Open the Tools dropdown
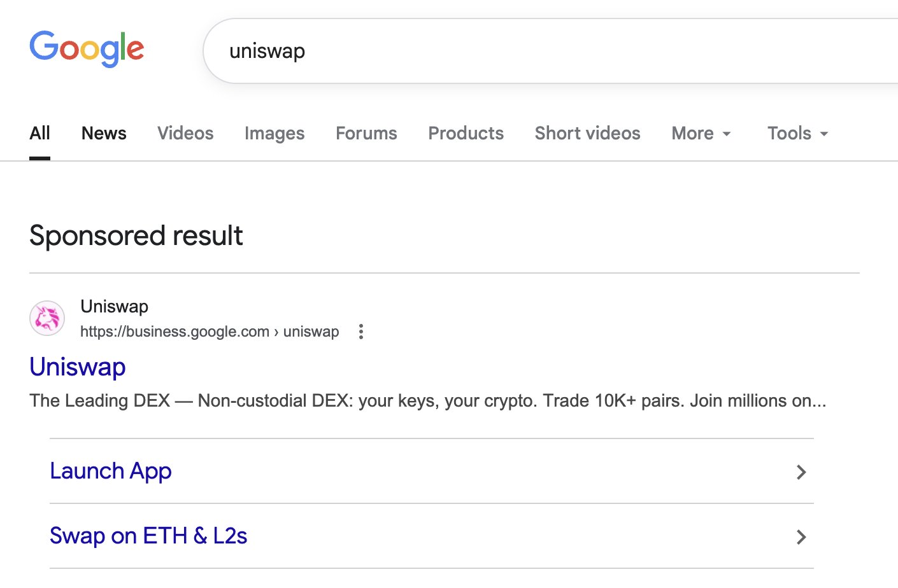Viewport: 898px width, 588px height. tap(797, 134)
